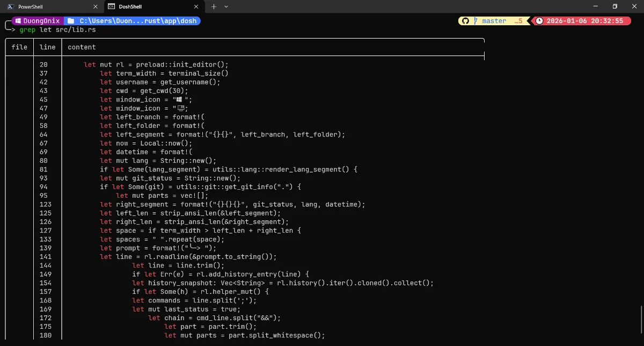The height and width of the screenshot is (346, 644).
Task: Select line number 123 in the results
Action: (46, 204)
